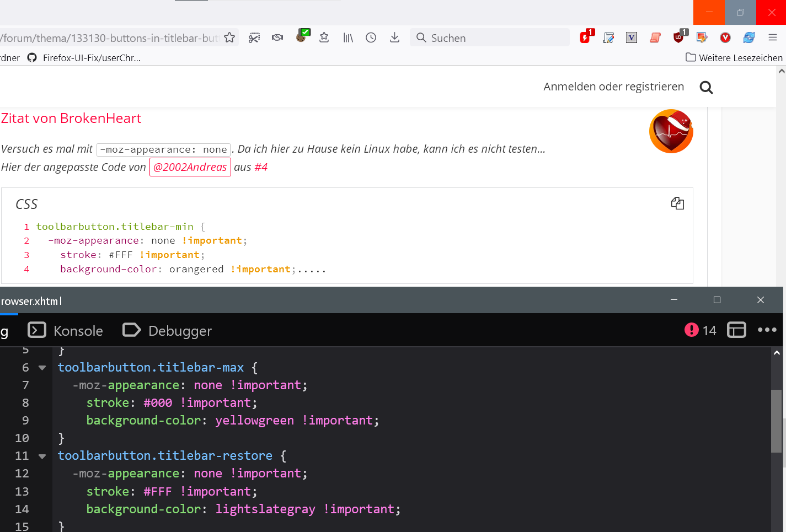Open Firefox hamburger application menu
Screen dimensions: 786x532
[x=773, y=37]
